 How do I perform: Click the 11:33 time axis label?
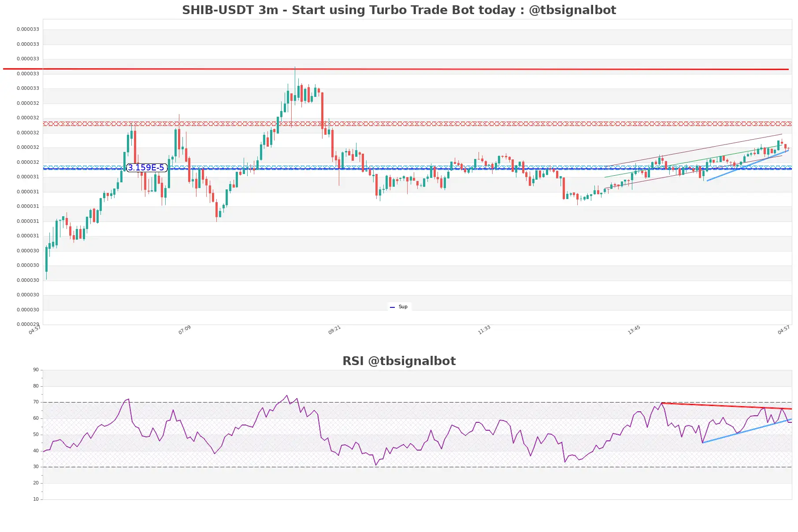click(x=484, y=330)
